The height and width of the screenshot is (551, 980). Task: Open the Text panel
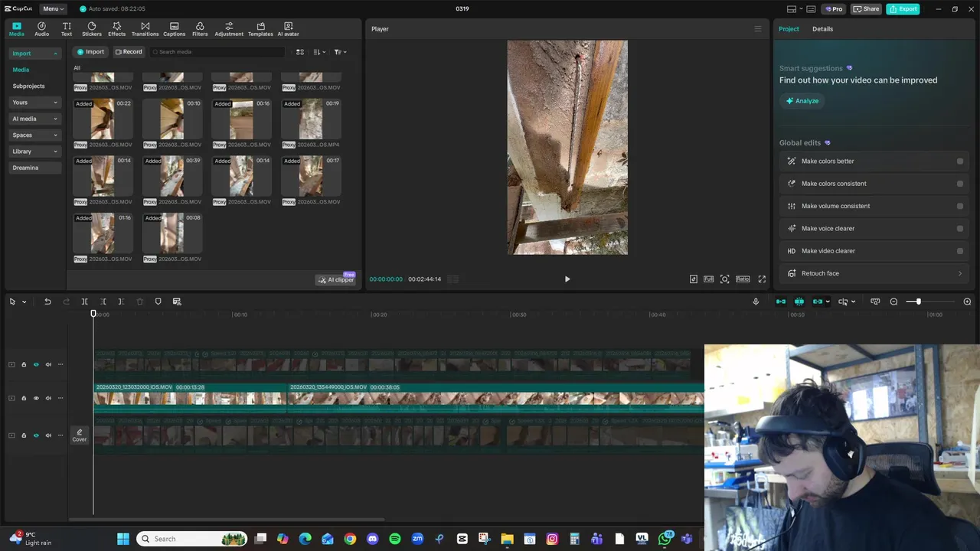pos(67,29)
